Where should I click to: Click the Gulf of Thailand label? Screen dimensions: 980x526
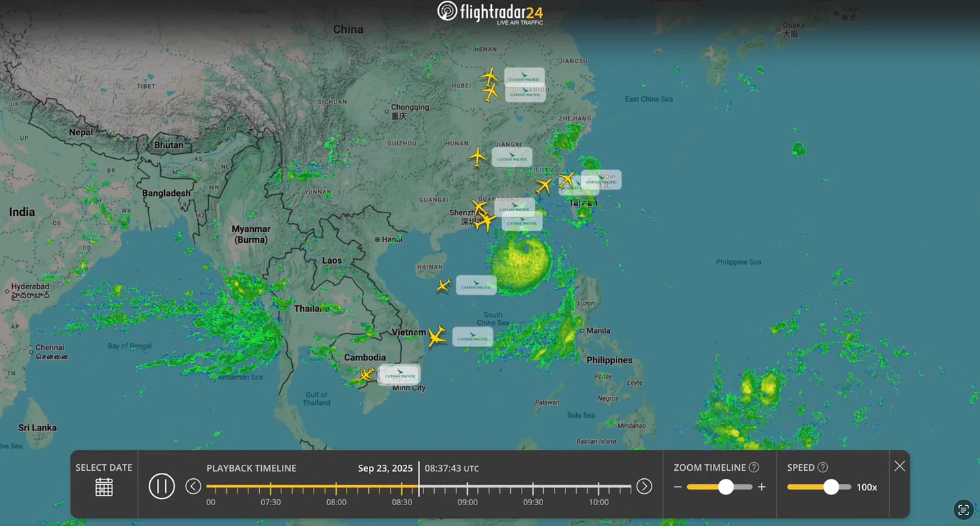click(316, 399)
